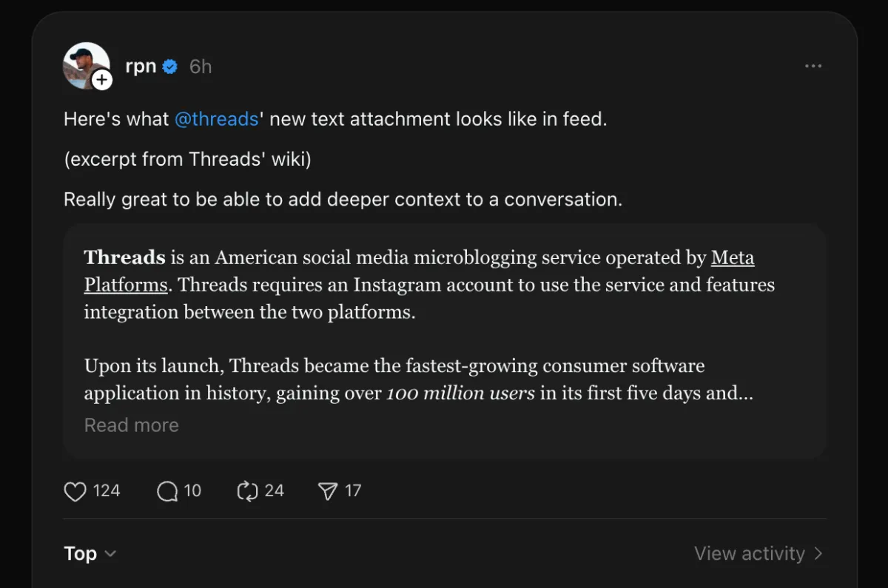The width and height of the screenshot is (888, 588).
Task: Open the three-dot options menu
Action: pyautogui.click(x=813, y=66)
